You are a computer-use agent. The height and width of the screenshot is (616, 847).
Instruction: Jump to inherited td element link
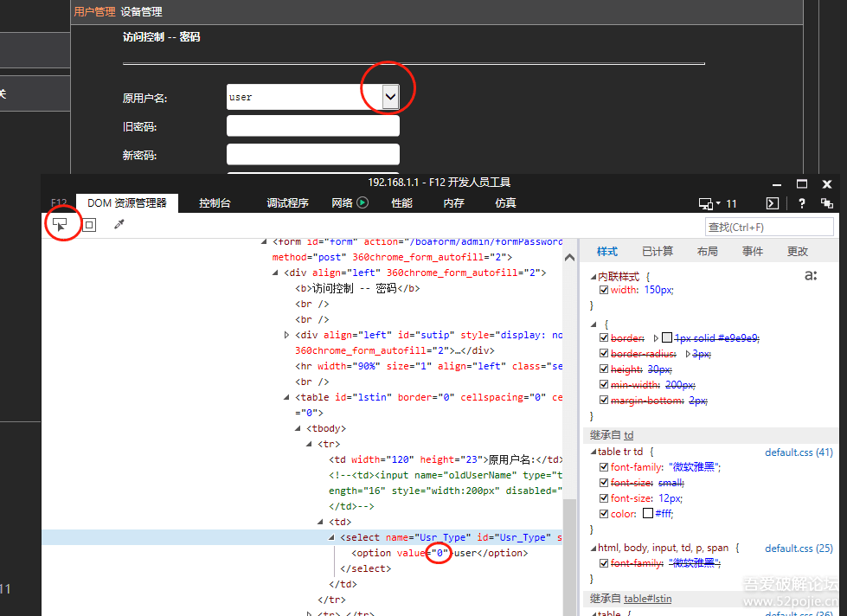(629, 435)
